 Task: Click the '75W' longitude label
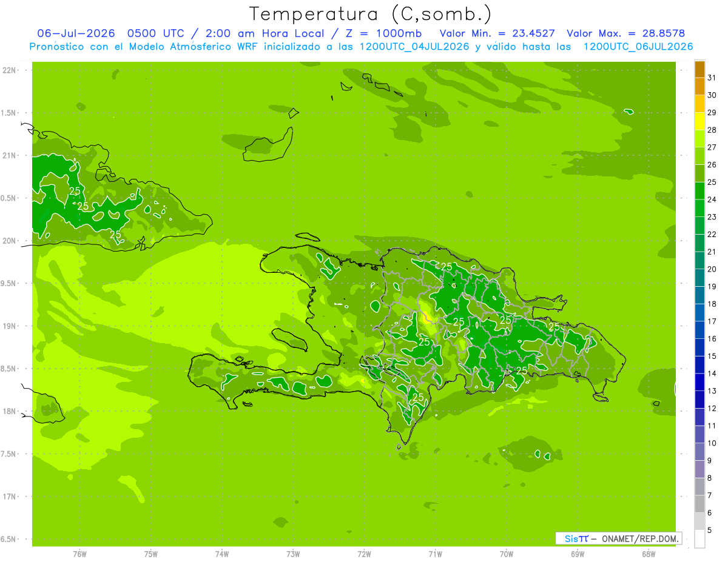point(151,554)
